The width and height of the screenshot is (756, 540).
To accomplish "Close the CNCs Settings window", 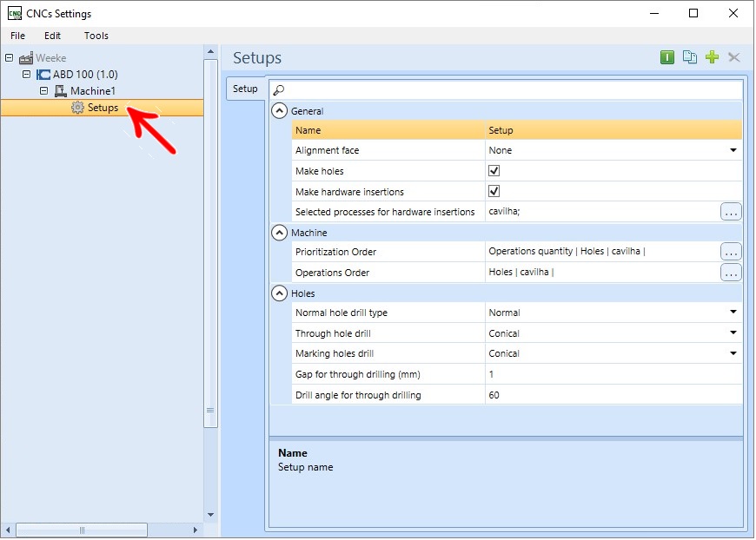I will point(733,14).
